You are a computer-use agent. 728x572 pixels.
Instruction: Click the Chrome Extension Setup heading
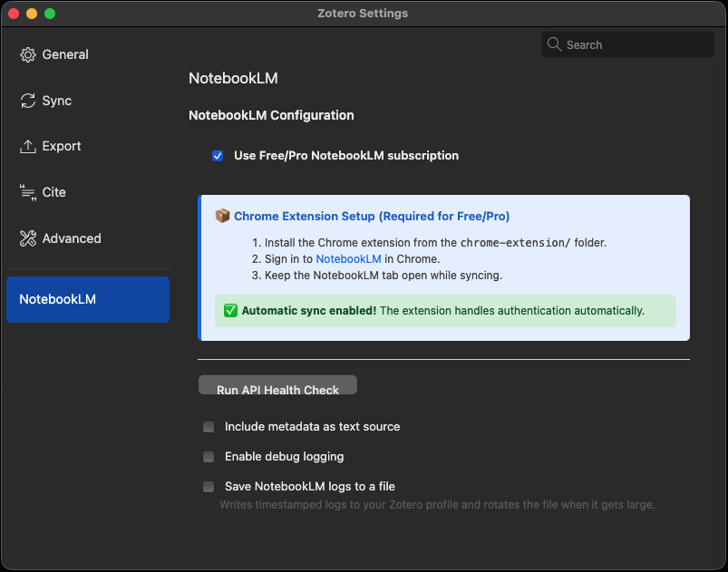[372, 217]
